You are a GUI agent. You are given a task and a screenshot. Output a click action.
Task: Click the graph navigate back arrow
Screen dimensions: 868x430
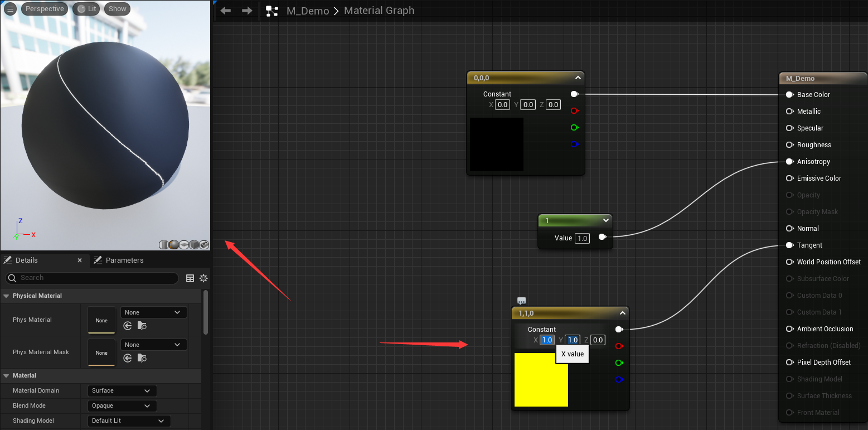[226, 11]
